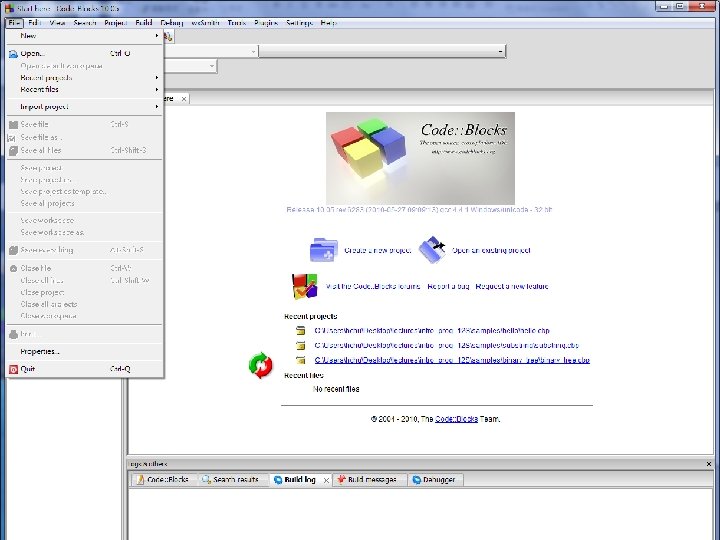Click the Debugger tab icon

point(416,480)
